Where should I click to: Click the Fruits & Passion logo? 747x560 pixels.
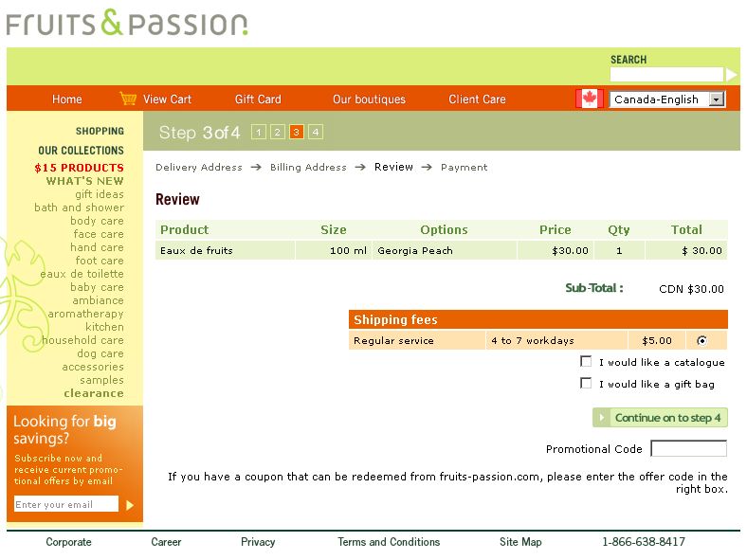click(127, 23)
